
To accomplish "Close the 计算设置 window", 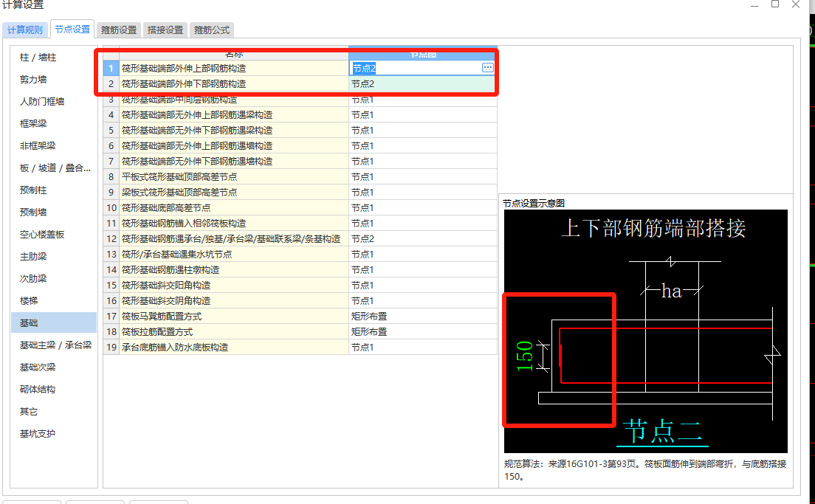I will [x=796, y=4].
